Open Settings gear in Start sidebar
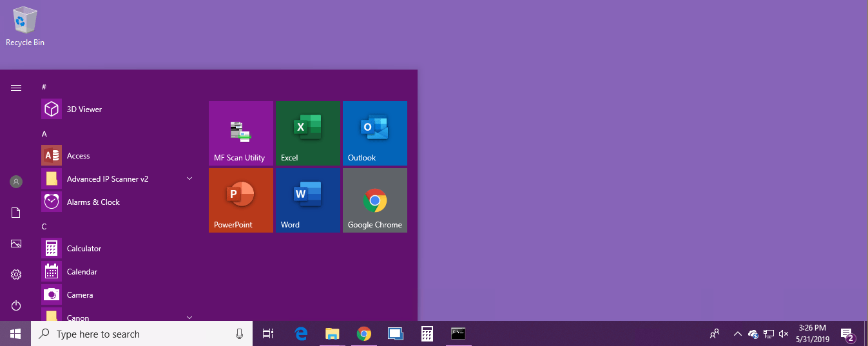 point(16,274)
